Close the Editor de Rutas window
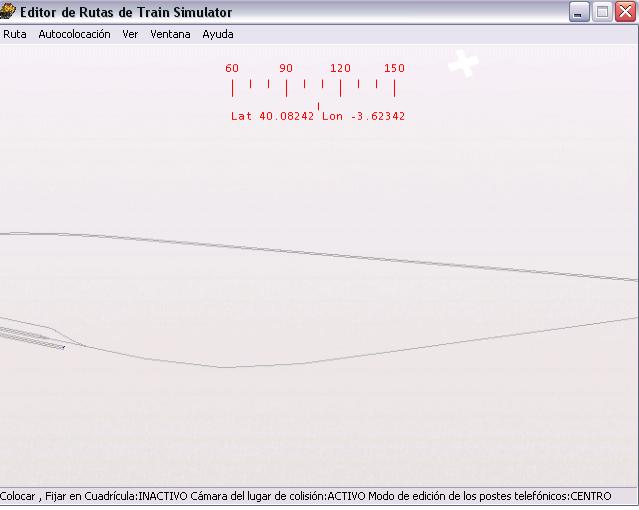Image resolution: width=639 pixels, height=510 pixels. coord(625,12)
